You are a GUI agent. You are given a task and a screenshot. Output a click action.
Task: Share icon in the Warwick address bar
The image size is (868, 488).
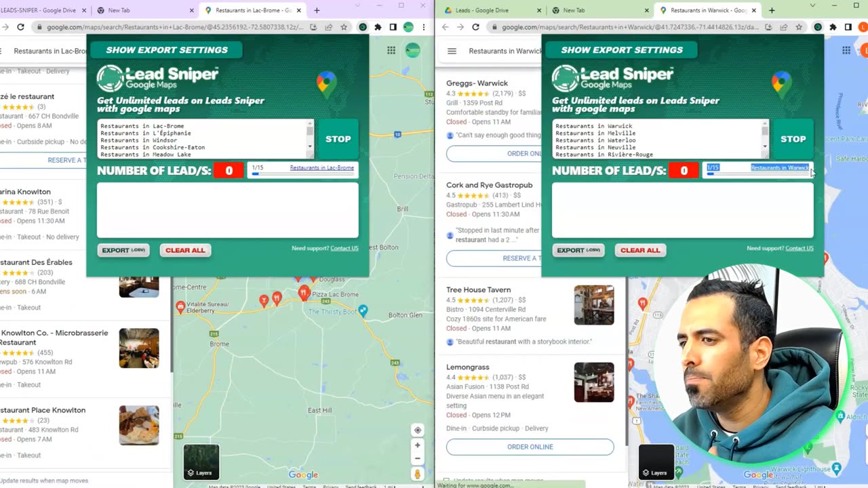(x=783, y=27)
